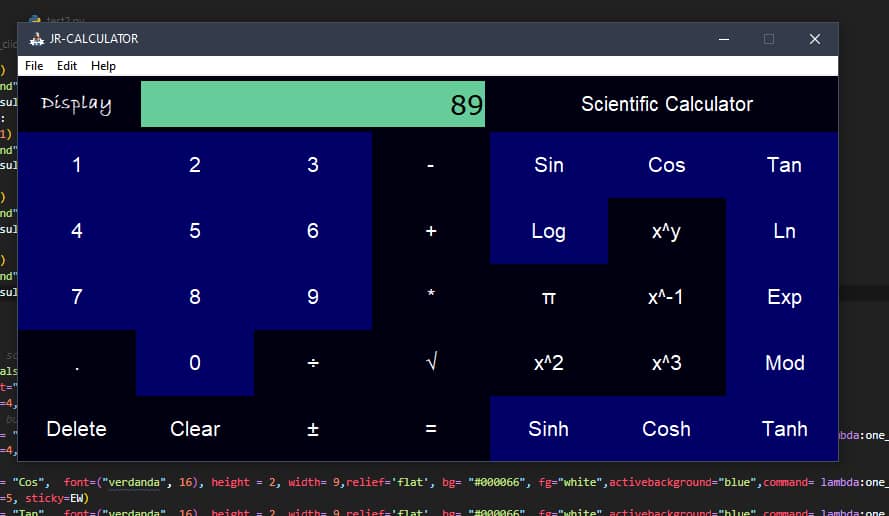This screenshot has width=889, height=516.
Task: Click the Delete button
Action: point(77,429)
